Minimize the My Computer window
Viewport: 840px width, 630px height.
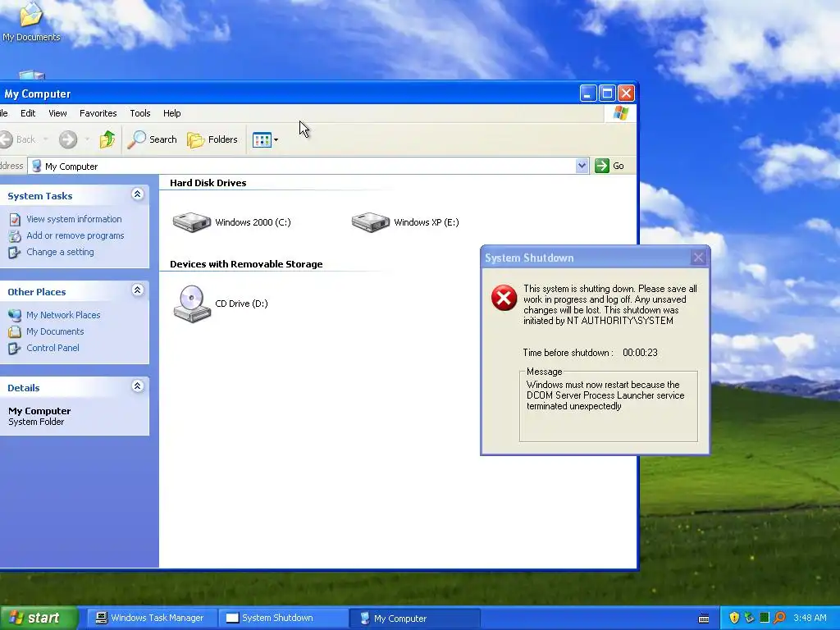click(x=588, y=94)
